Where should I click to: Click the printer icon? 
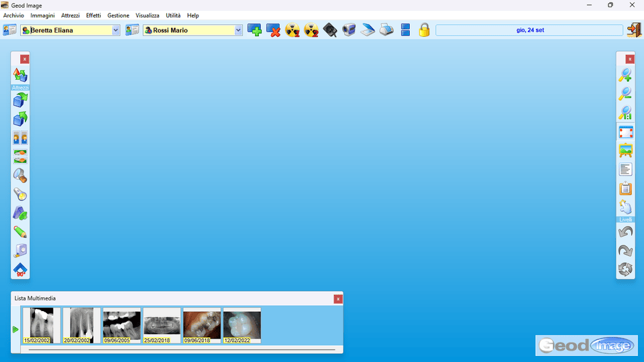pyautogui.click(x=386, y=30)
